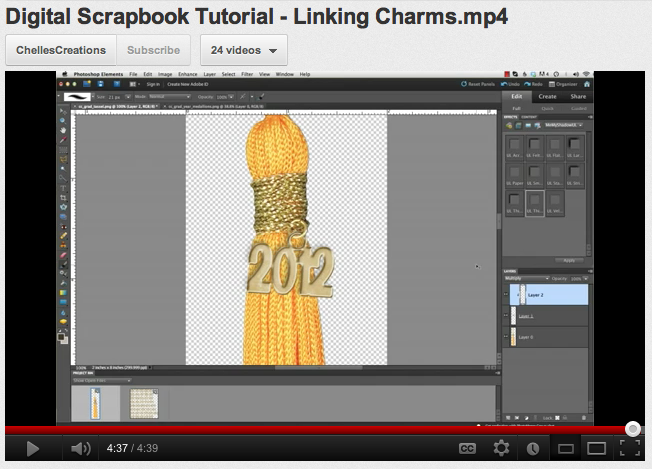The height and width of the screenshot is (469, 652).
Task: Open the brush preset picker dropdown
Action: click(x=93, y=97)
